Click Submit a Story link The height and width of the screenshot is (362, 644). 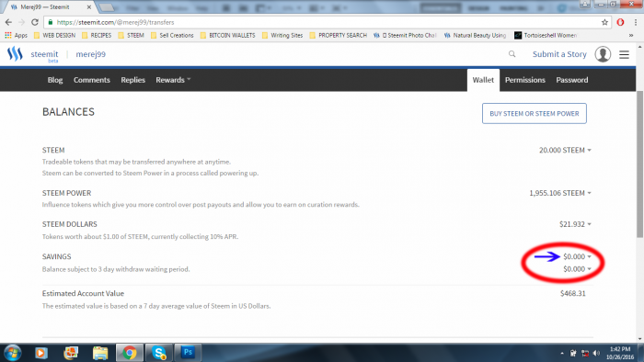[559, 54]
